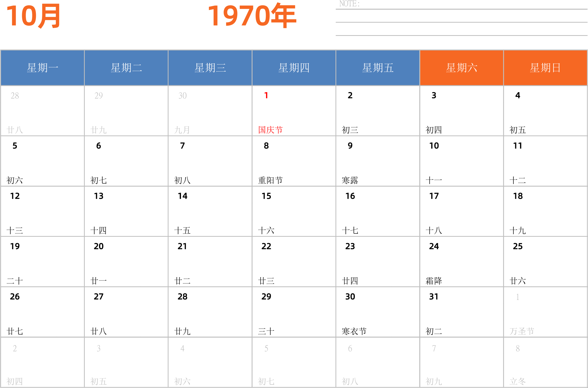Click the 1970年 year title
588x388 pixels.
tap(252, 16)
